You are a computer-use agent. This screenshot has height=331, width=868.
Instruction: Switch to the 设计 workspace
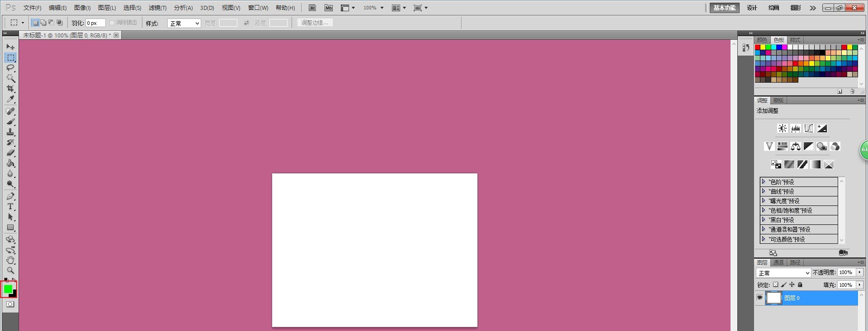[x=752, y=8]
